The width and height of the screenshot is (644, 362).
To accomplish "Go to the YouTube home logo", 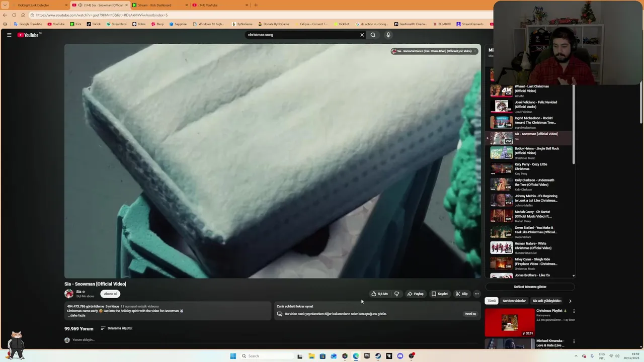I will tap(28, 35).
